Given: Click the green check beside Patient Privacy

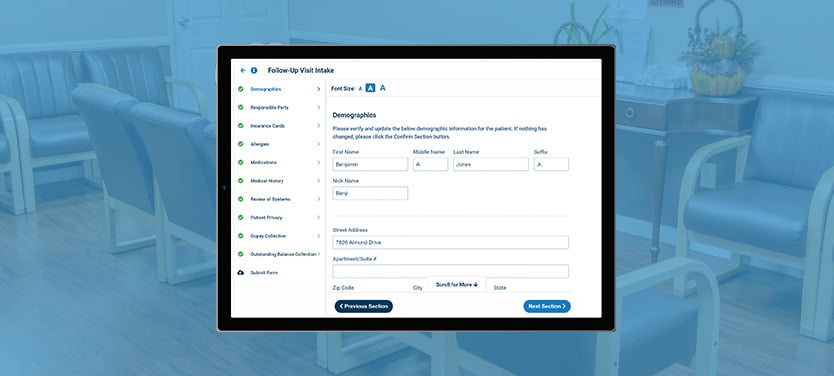Looking at the screenshot, I should 240,218.
